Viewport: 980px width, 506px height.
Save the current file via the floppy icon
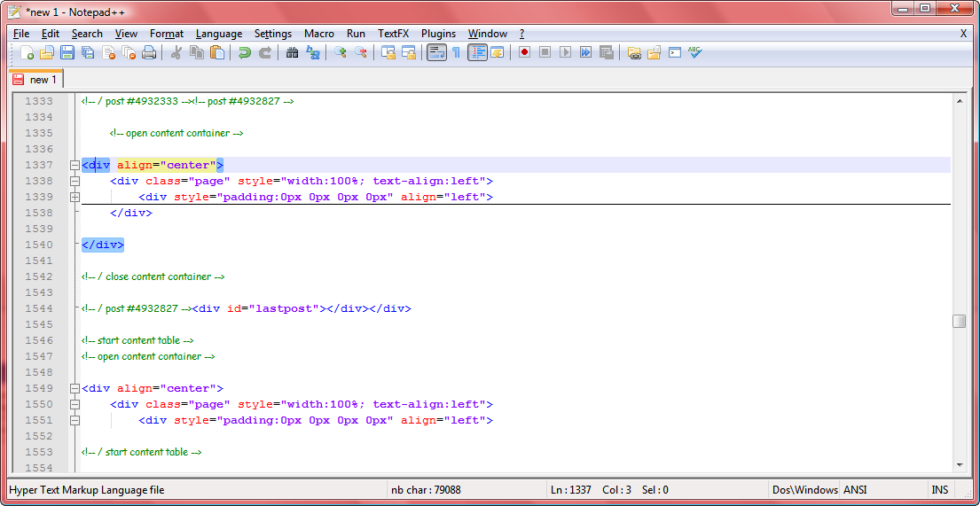67,53
